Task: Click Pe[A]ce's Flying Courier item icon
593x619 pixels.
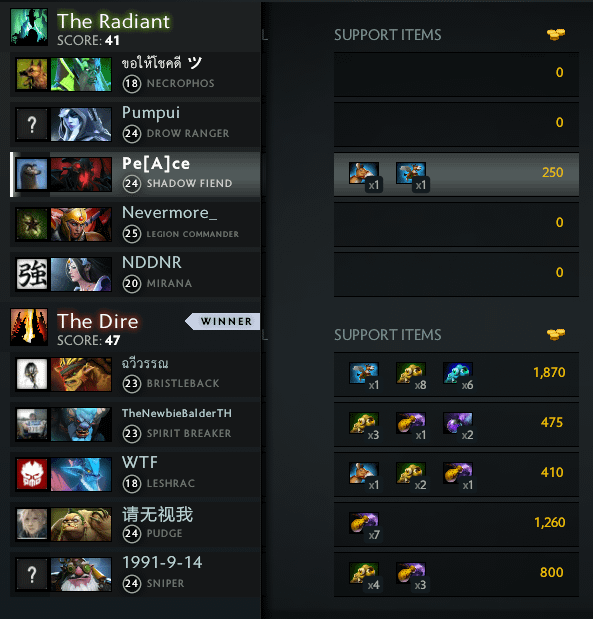Action: (x=411, y=173)
